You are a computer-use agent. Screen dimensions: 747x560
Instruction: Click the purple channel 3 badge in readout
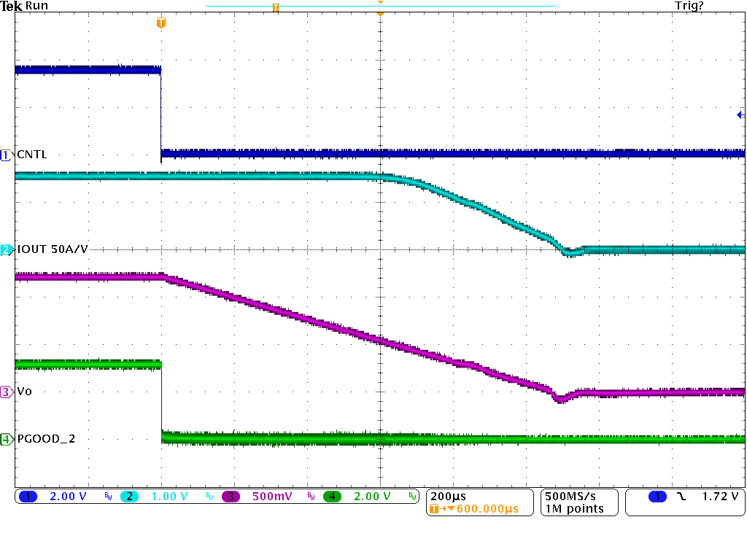coord(231,497)
